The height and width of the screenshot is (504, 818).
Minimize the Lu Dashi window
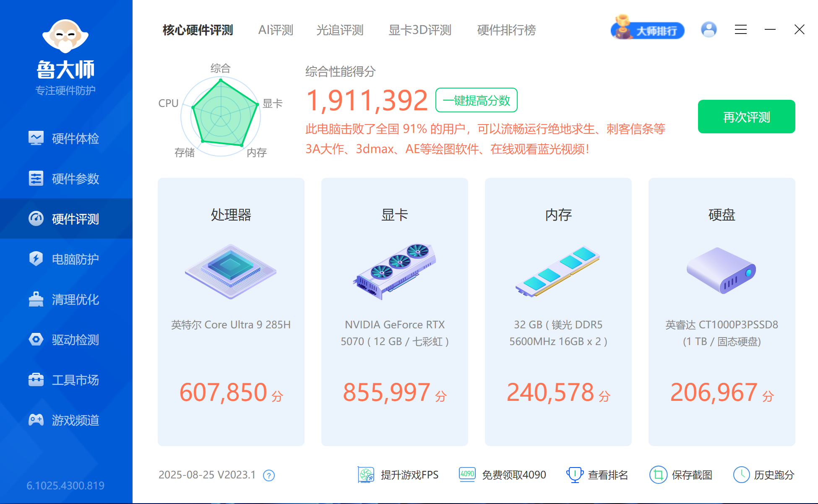770,29
